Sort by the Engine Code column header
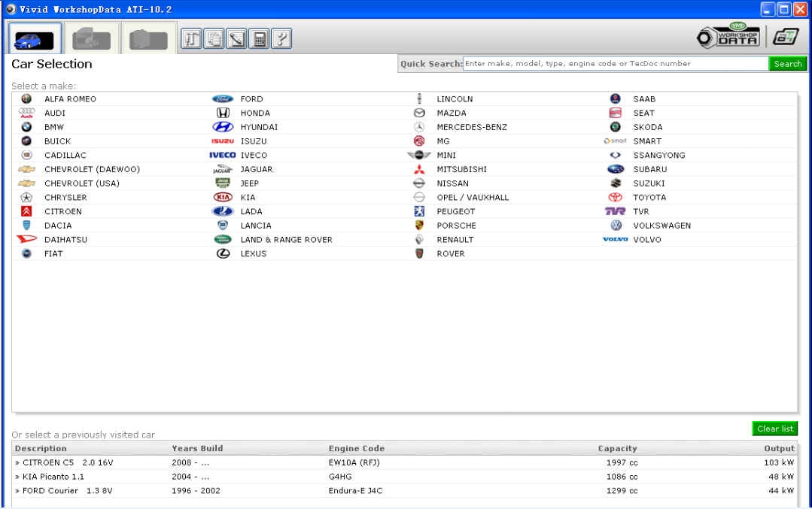Viewport: 812px width, 509px height. [357, 448]
